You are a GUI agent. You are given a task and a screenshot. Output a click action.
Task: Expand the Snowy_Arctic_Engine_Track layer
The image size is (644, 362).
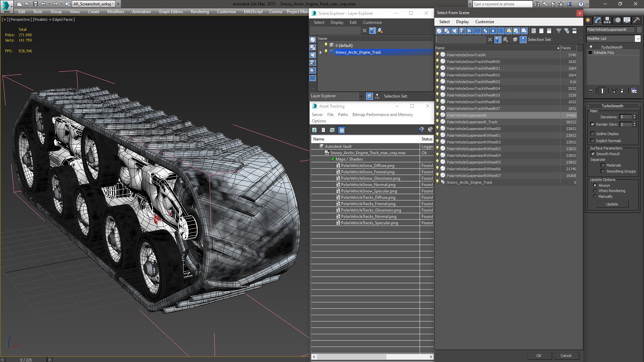[321, 52]
